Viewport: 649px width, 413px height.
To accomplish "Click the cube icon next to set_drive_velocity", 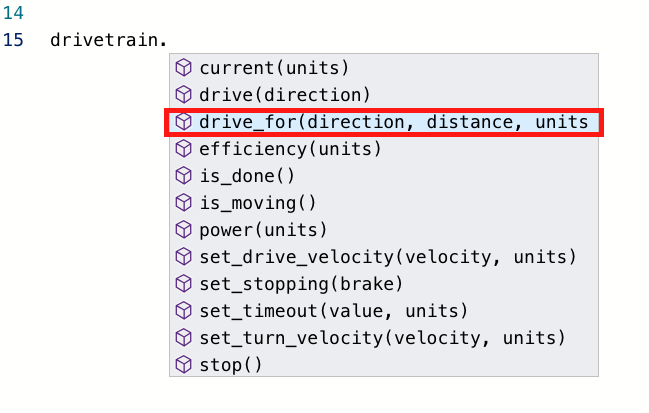I will [183, 257].
